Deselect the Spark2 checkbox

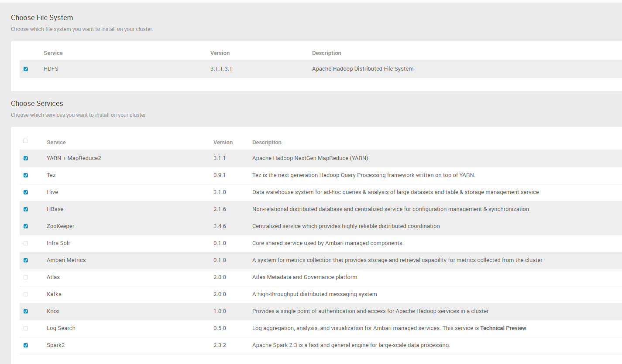click(26, 345)
